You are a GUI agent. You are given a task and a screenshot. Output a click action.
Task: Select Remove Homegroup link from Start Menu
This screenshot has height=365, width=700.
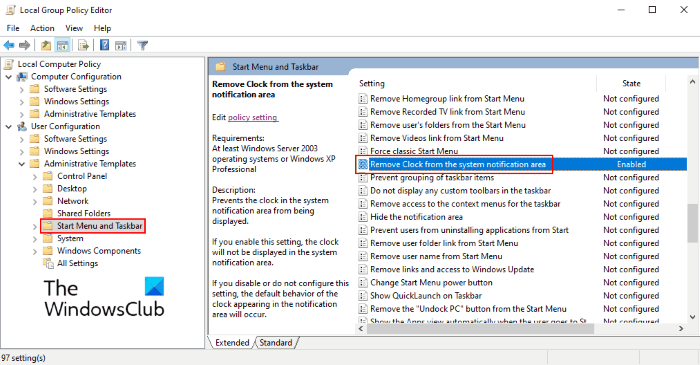447,99
